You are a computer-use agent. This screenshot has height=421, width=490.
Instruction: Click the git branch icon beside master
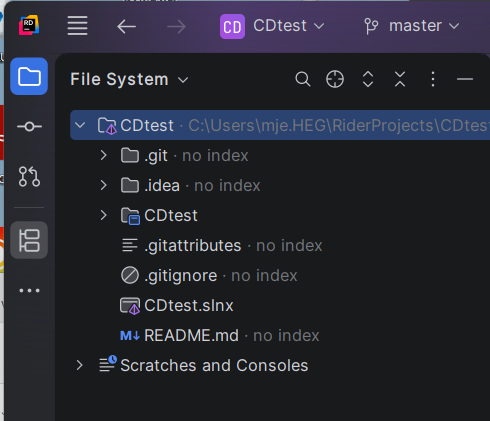(371, 26)
